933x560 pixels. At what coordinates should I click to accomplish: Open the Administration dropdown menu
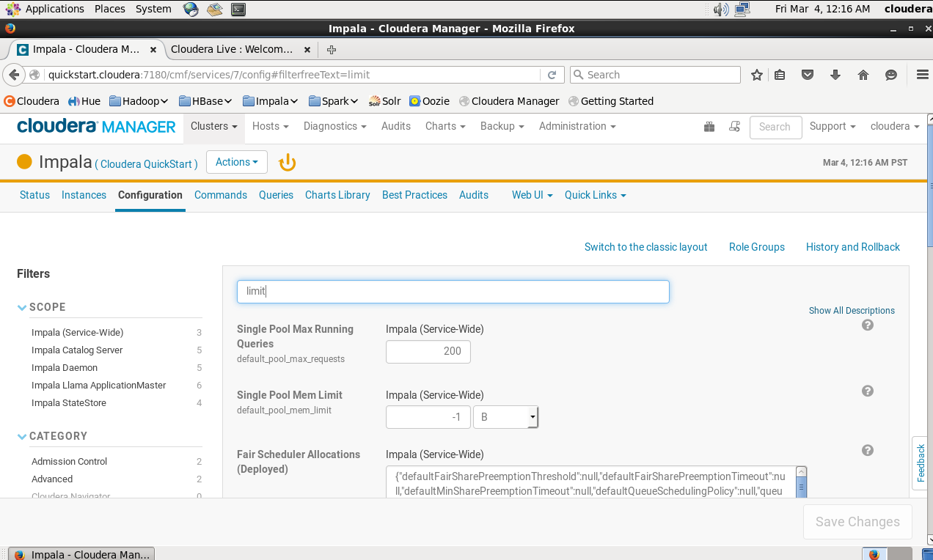tap(577, 126)
